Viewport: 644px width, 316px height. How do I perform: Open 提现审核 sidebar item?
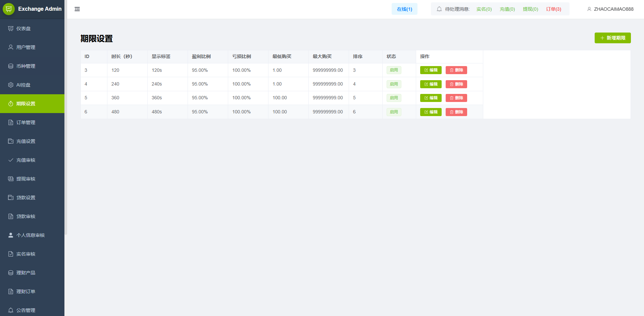pos(26,179)
